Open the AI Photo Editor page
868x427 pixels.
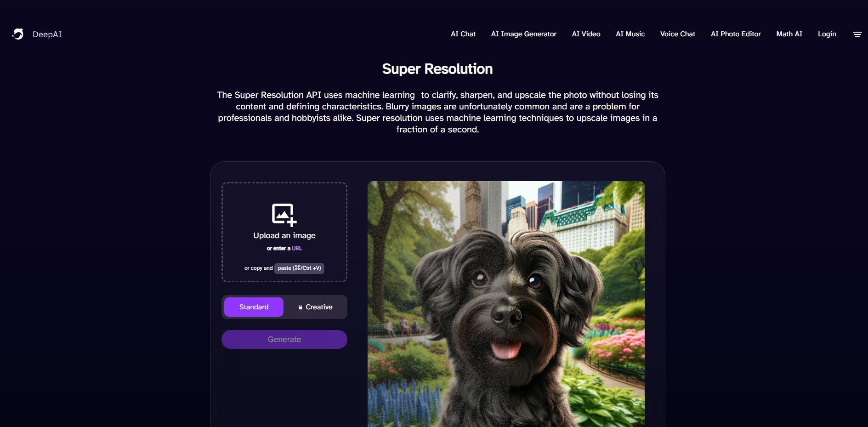736,34
